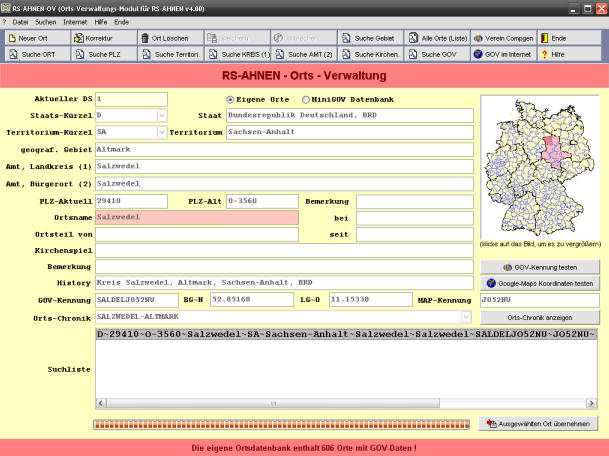Enlarge the Germany map thumbnail
The width and height of the screenshot is (609, 456).
tap(540, 167)
